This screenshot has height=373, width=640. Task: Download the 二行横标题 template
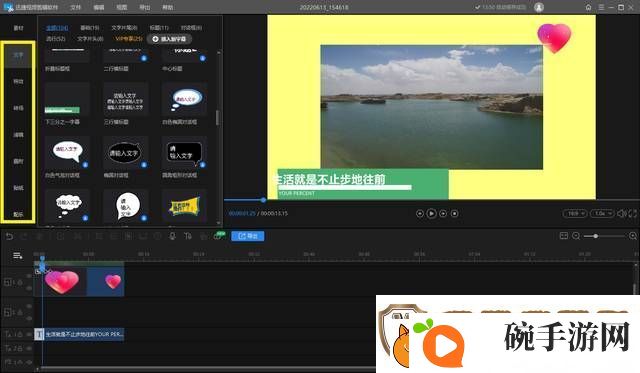click(144, 58)
